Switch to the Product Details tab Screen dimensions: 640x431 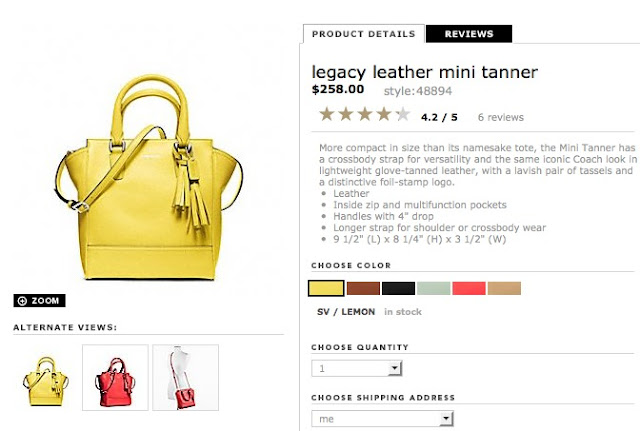pyautogui.click(x=363, y=34)
